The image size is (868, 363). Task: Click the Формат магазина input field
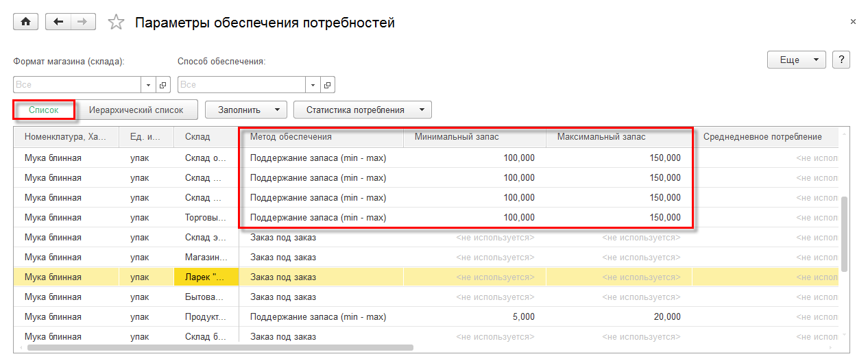click(x=77, y=85)
